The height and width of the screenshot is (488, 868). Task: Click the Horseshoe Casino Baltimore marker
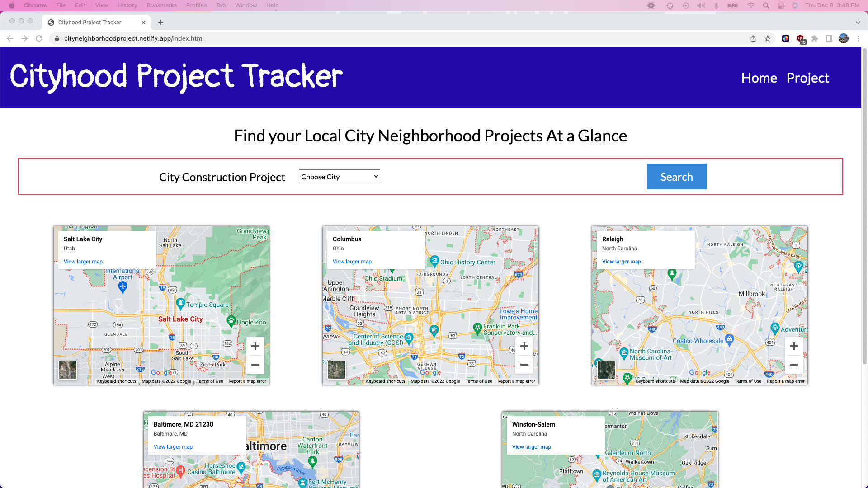(x=241, y=467)
